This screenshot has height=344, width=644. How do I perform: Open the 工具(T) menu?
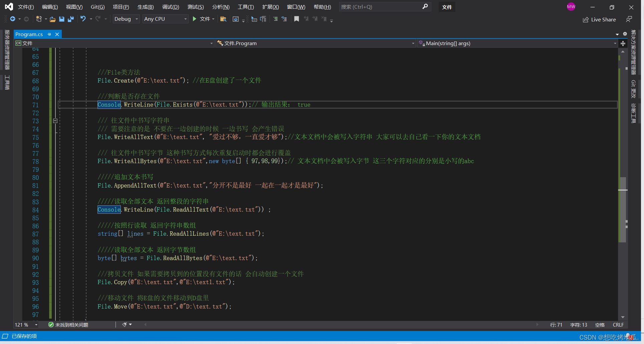coord(246,7)
